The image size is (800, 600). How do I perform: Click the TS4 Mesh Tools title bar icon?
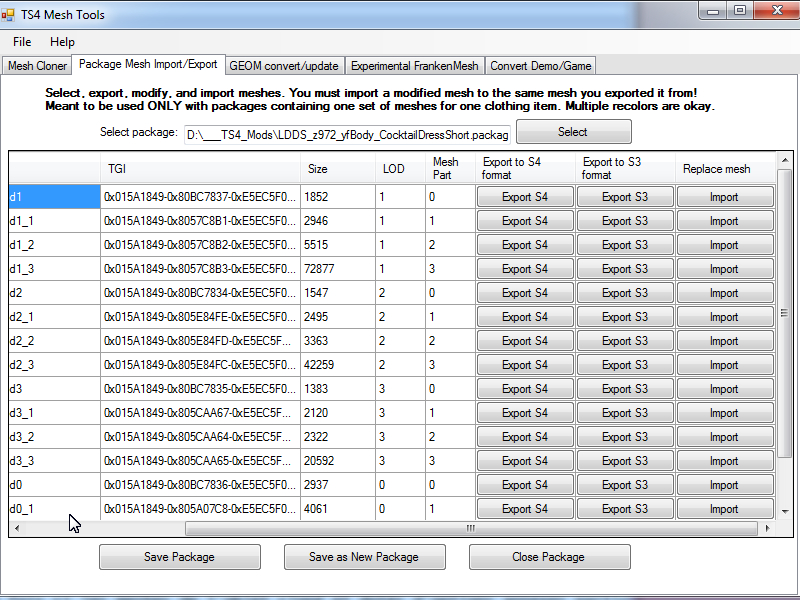tap(8, 14)
